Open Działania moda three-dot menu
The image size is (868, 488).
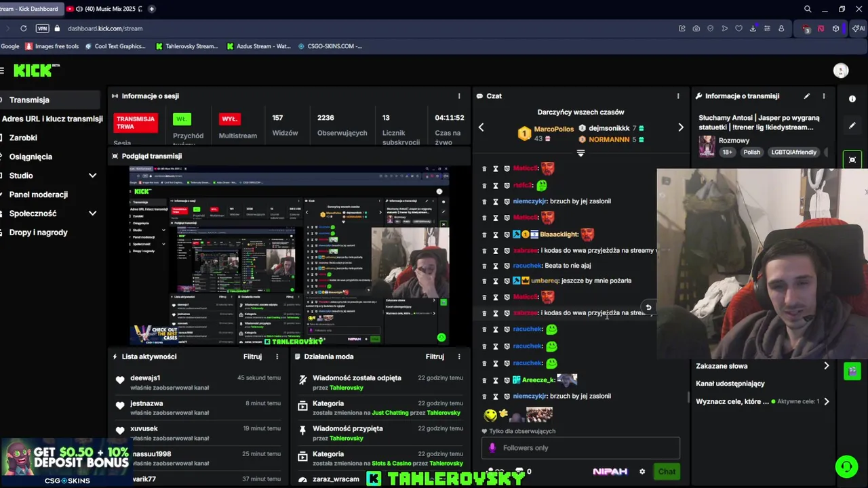click(x=459, y=357)
